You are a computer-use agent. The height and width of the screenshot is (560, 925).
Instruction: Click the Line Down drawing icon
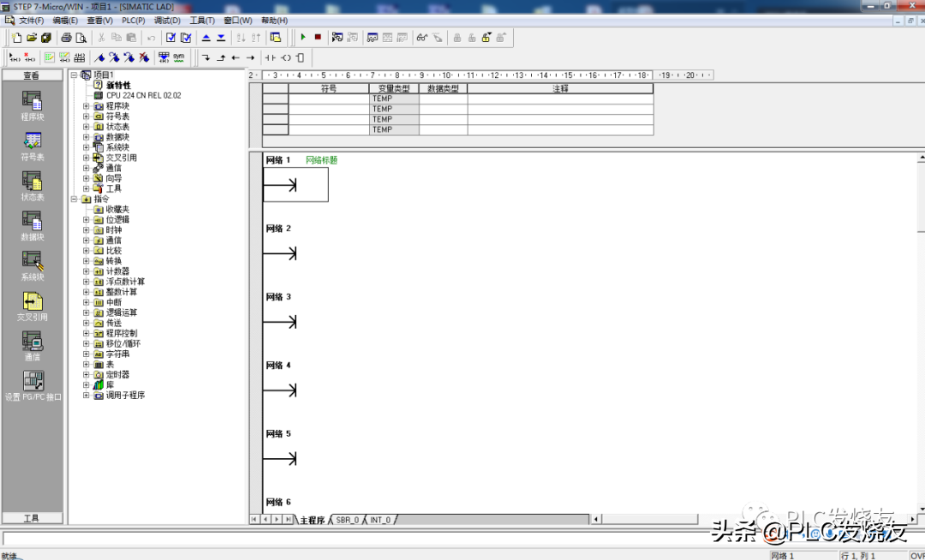point(206,57)
